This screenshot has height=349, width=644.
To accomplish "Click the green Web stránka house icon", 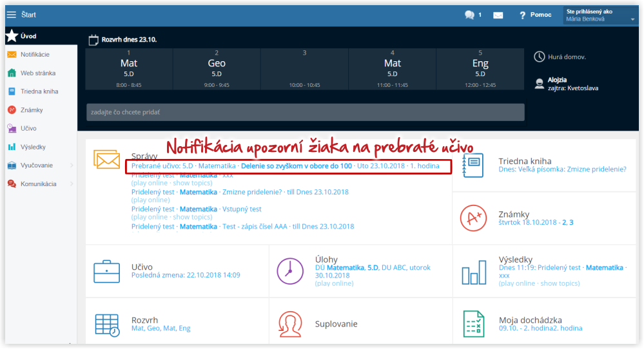I will pyautogui.click(x=12, y=73).
